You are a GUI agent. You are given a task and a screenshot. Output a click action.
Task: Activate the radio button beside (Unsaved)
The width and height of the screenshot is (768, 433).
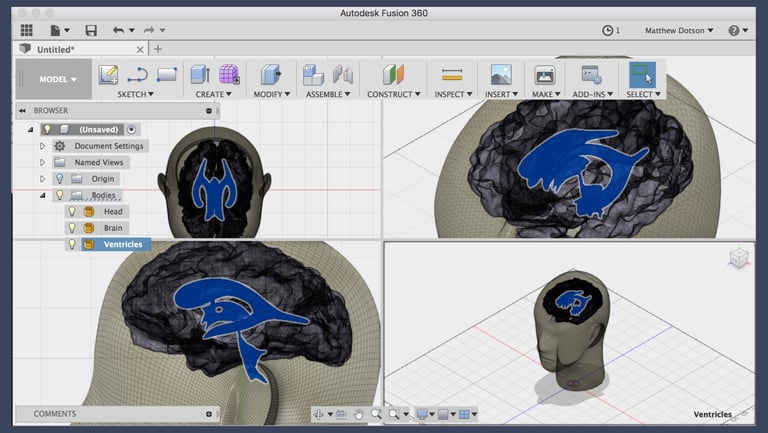[x=131, y=129]
